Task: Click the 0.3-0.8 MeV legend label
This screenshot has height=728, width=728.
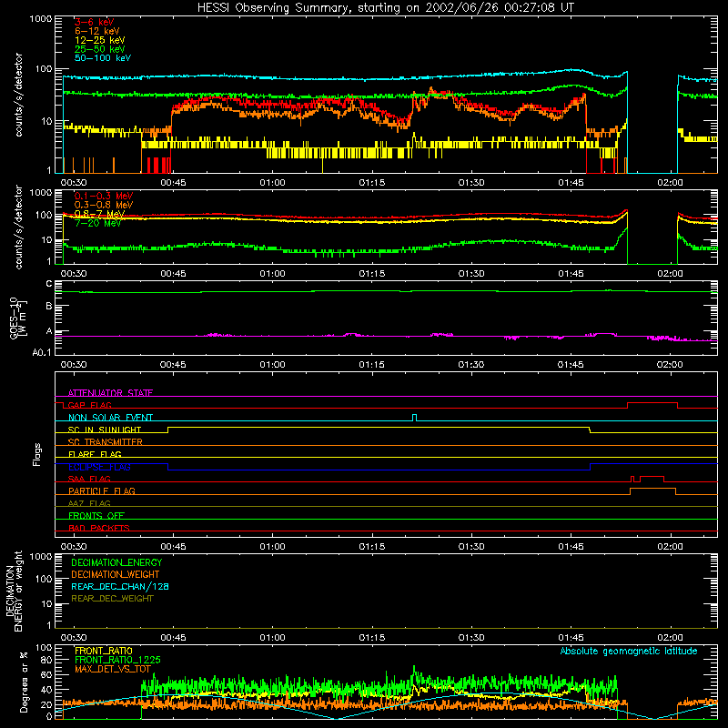Action: tap(104, 205)
